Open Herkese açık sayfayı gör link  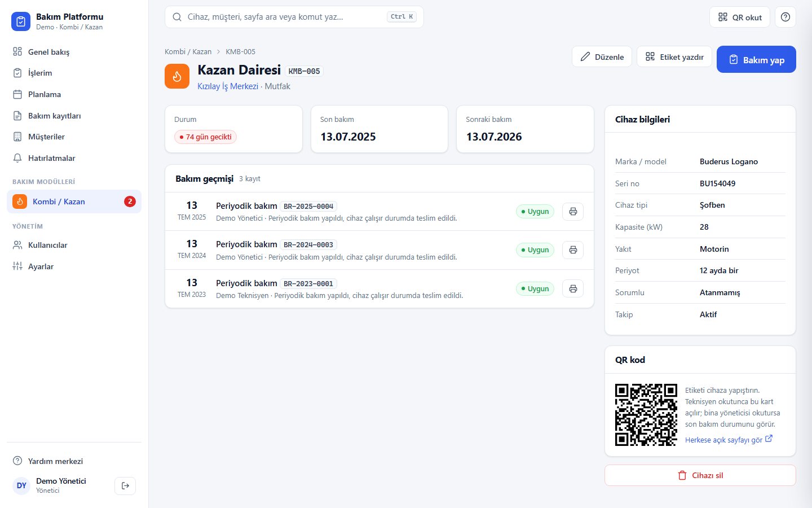(729, 440)
